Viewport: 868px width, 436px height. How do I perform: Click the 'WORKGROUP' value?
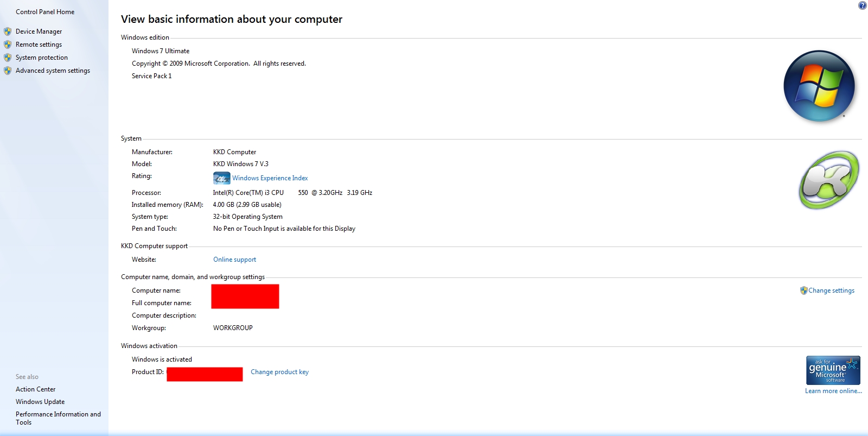pos(233,328)
